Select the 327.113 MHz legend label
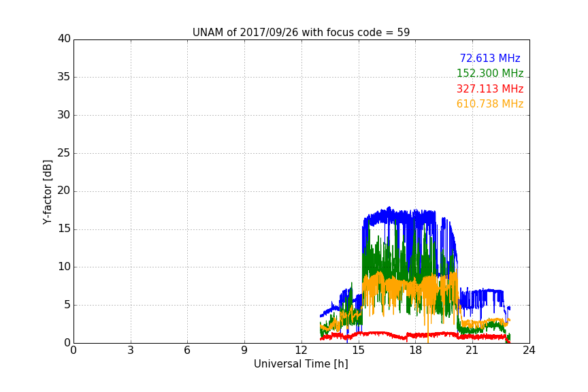 point(490,88)
